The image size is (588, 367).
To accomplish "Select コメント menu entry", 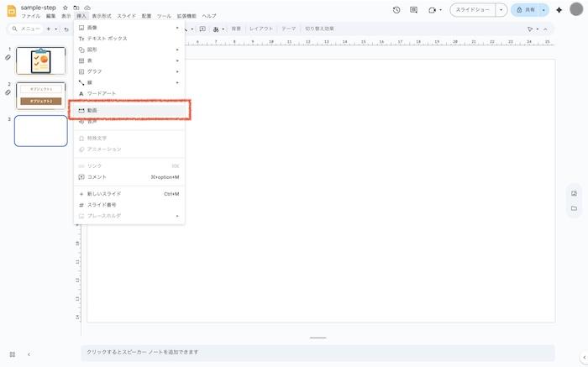I will 129,177.
